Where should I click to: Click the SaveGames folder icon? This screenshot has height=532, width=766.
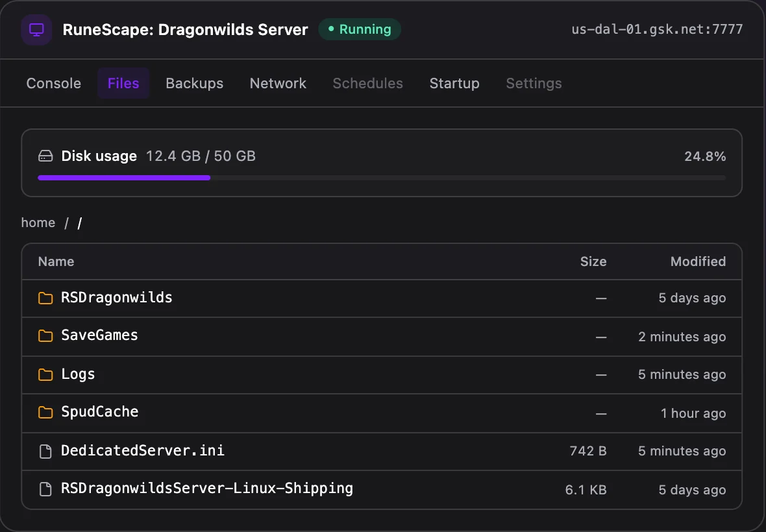[45, 336]
